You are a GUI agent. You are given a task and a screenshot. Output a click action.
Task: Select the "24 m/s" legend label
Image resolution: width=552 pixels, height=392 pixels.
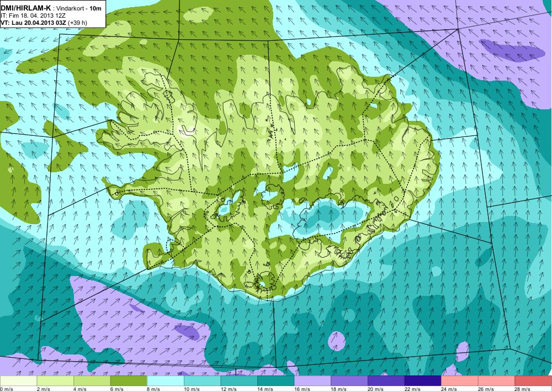click(x=449, y=389)
